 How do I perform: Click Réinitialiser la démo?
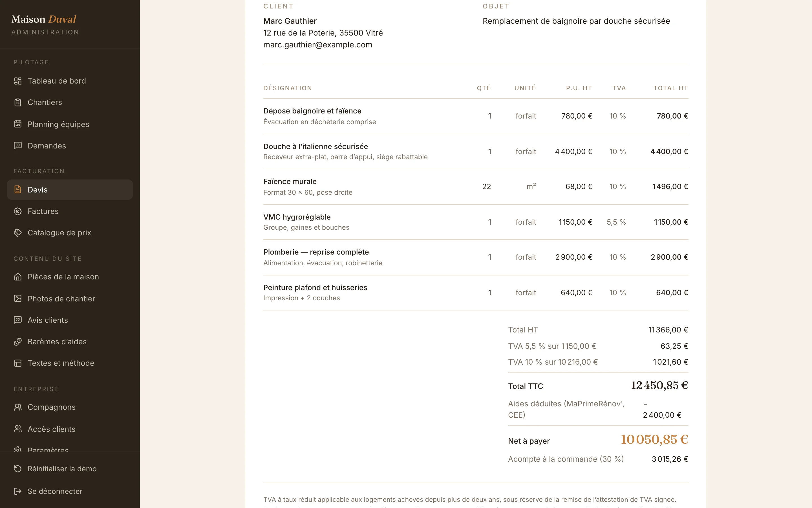70,469
